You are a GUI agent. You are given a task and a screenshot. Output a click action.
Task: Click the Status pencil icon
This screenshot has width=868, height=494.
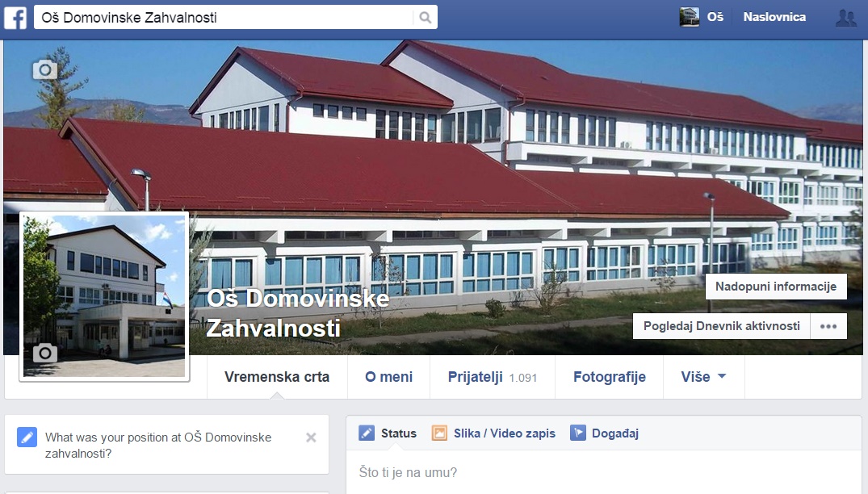point(367,433)
